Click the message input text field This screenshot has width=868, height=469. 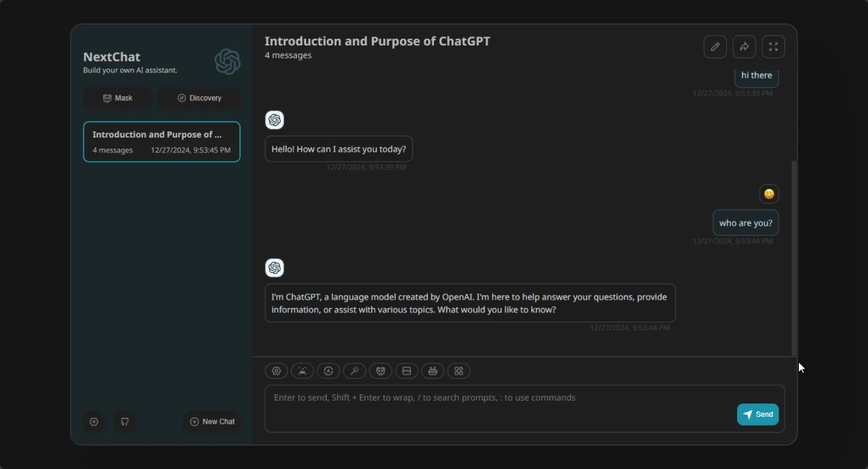click(x=524, y=409)
